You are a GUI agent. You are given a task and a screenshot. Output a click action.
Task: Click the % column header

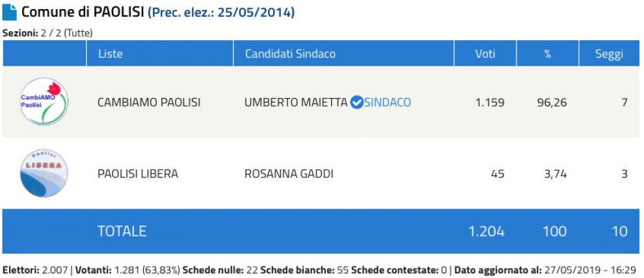[x=548, y=53]
